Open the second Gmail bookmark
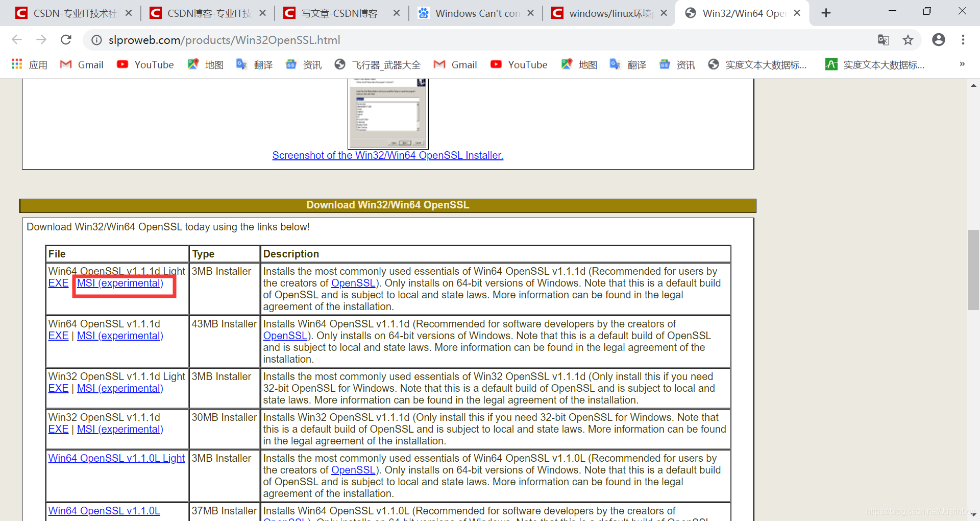Screen dimensions: 980x521 click(455, 64)
